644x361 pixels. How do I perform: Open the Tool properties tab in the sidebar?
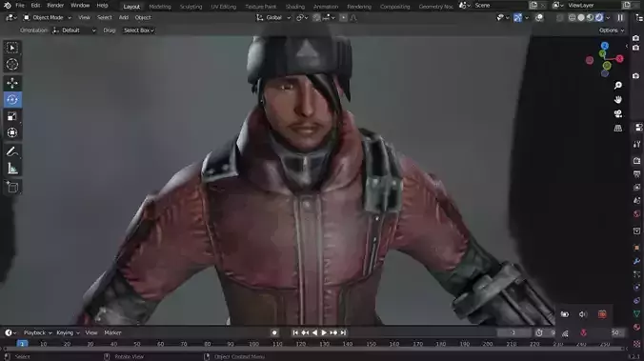(636, 144)
